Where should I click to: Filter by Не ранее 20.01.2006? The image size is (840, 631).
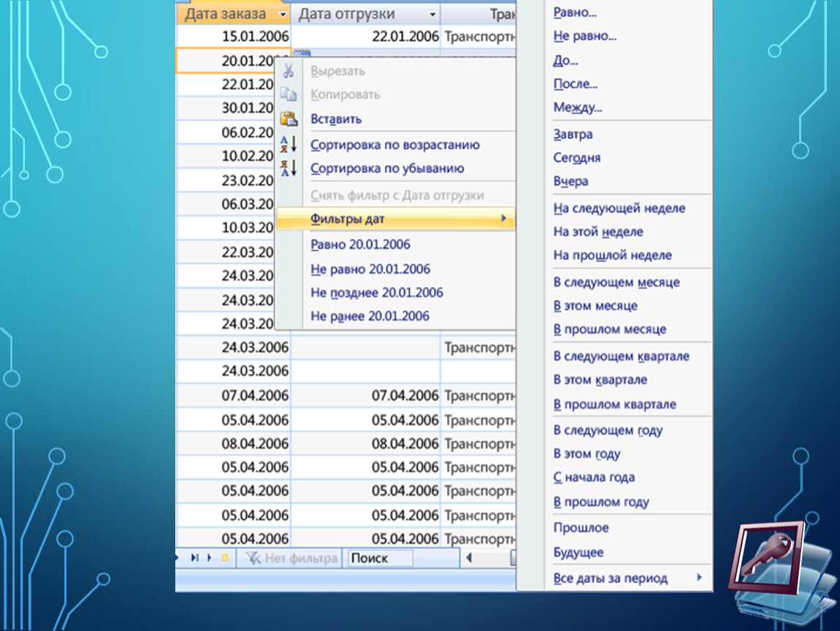point(370,316)
